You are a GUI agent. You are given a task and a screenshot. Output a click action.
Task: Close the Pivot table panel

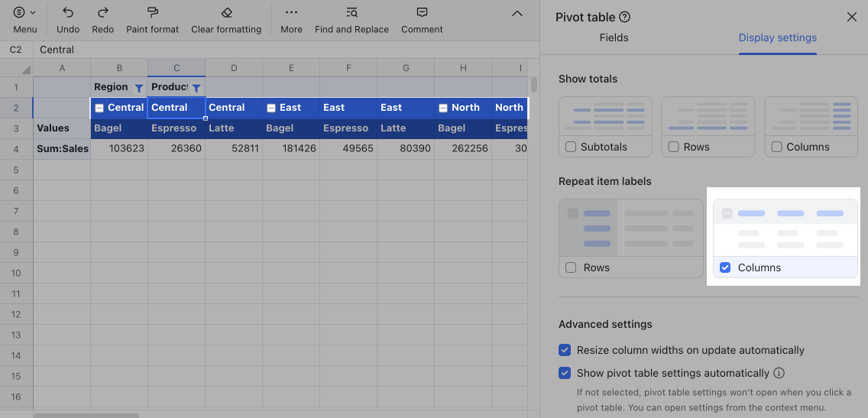(851, 17)
